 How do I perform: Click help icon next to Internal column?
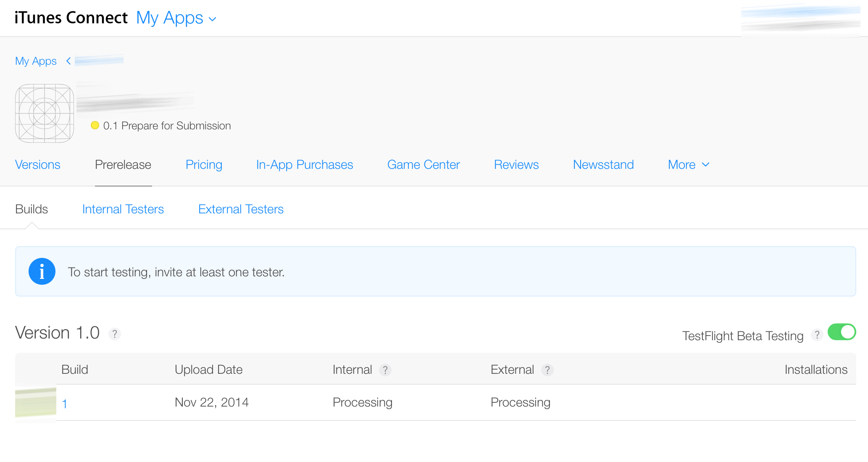pos(385,370)
